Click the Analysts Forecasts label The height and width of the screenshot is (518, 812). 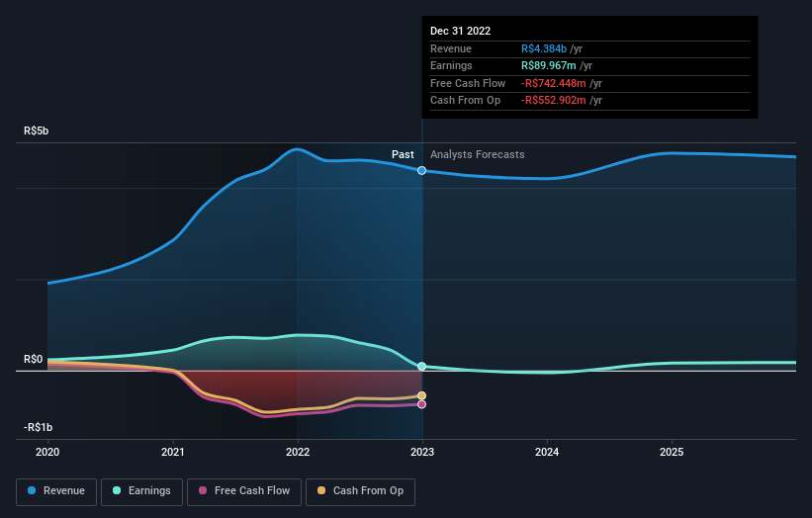coord(478,154)
